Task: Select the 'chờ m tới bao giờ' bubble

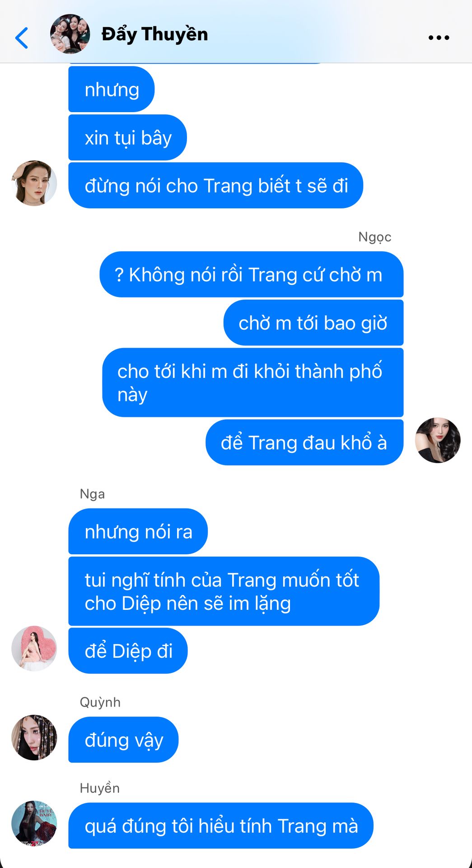Action: (x=313, y=323)
